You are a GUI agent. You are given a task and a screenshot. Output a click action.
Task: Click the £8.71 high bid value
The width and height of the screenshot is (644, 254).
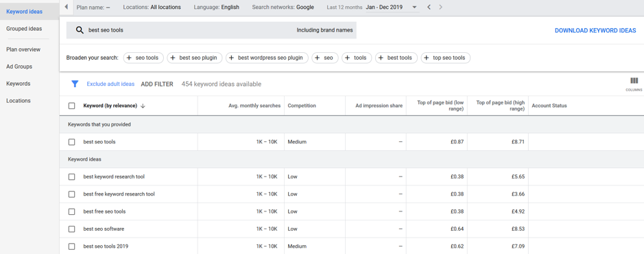coord(518,142)
